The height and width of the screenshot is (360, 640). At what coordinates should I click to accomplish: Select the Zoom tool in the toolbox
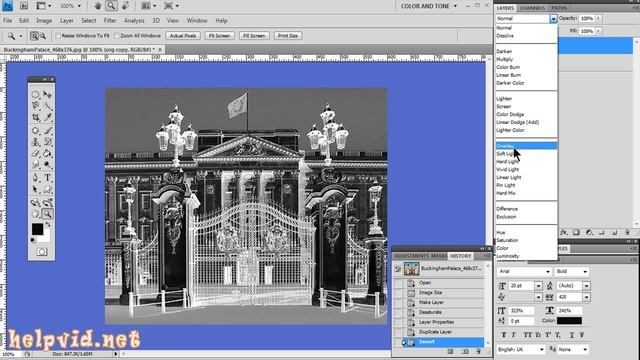(x=47, y=214)
